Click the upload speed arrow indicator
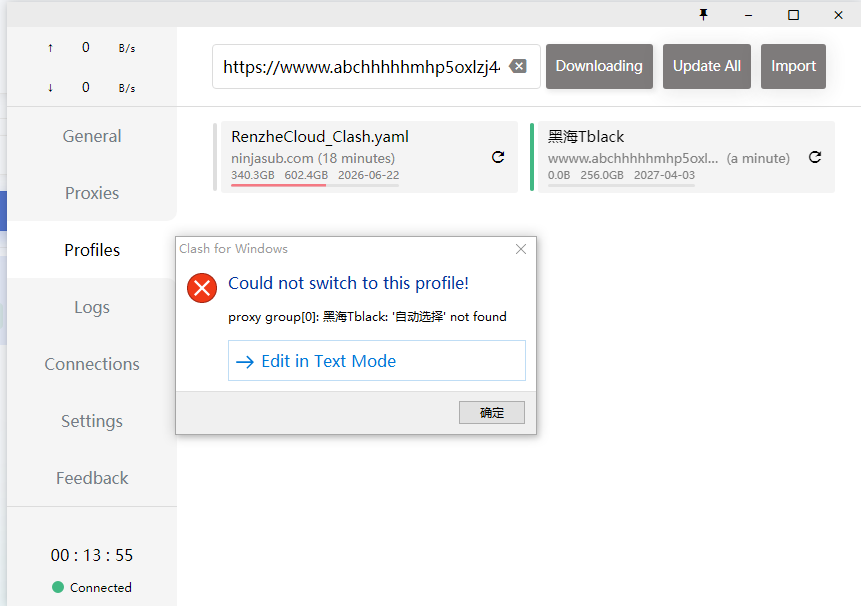Viewport: 861px width, 606px height. (50, 48)
